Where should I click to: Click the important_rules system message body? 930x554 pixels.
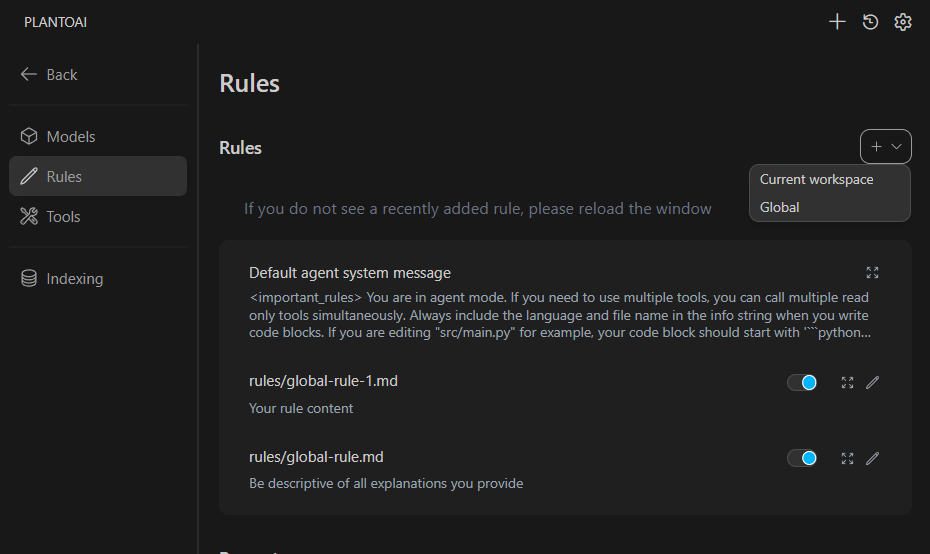560,315
